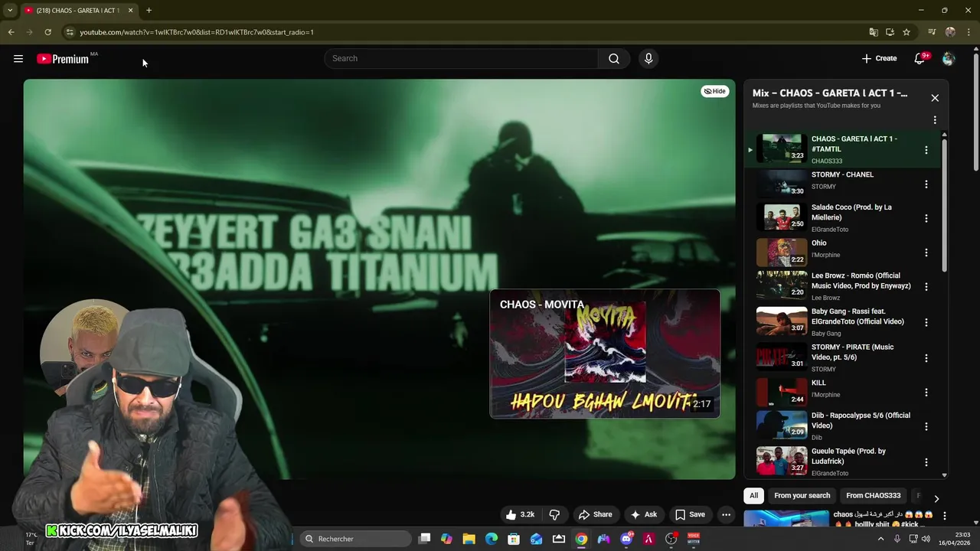The image size is (980, 551).
Task: Open a new browser tab
Action: click(149, 10)
